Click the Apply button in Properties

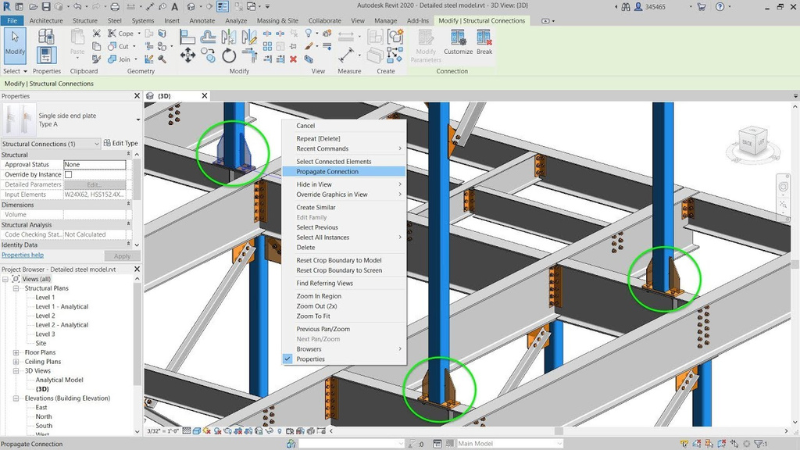tap(122, 256)
